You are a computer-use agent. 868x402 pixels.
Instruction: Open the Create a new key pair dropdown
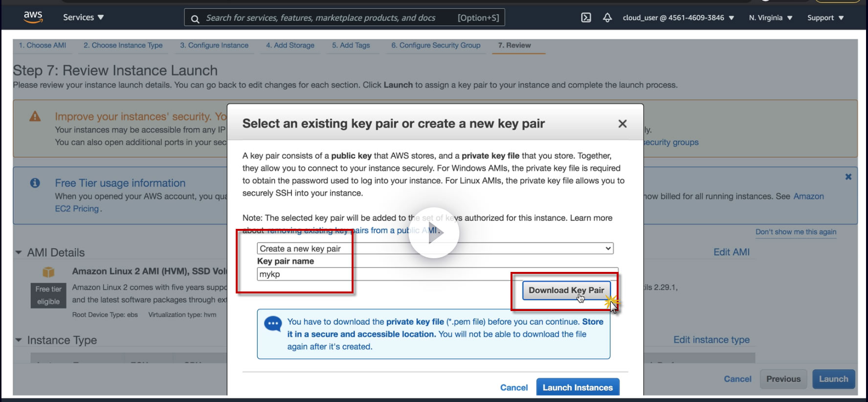(x=435, y=248)
